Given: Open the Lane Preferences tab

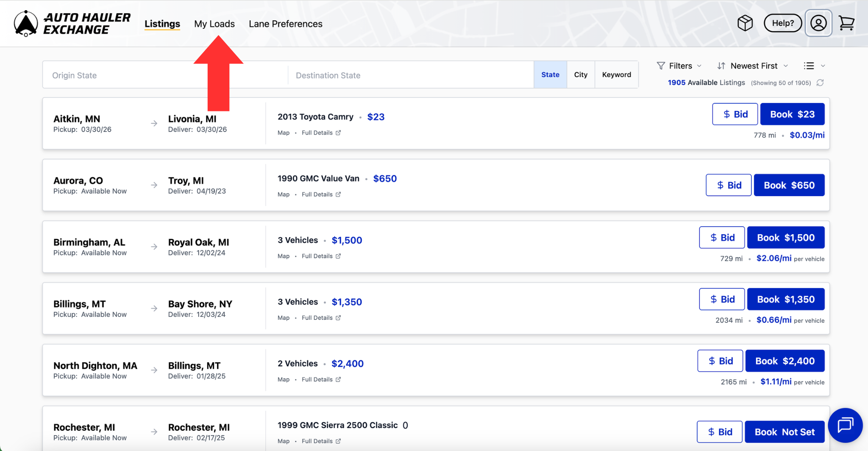Looking at the screenshot, I should [x=285, y=24].
